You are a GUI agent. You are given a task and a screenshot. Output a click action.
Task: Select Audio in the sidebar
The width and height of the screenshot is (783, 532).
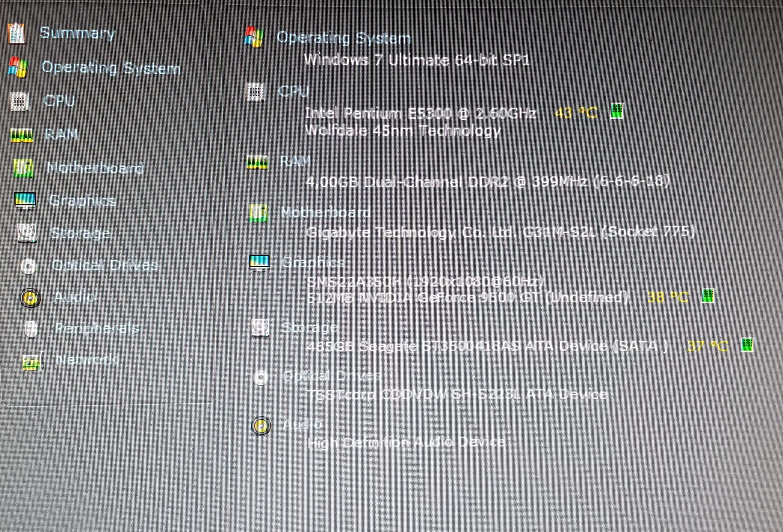coord(75,297)
